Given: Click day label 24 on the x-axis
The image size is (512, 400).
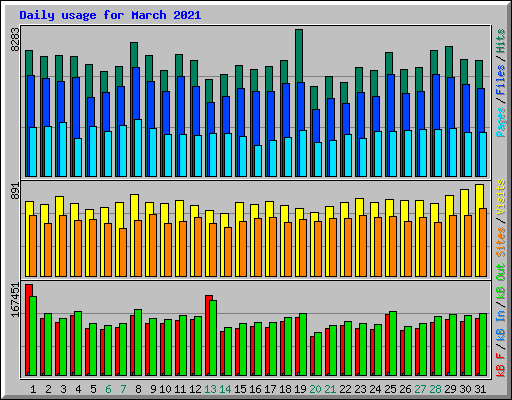Looking at the screenshot, I should (x=375, y=389).
